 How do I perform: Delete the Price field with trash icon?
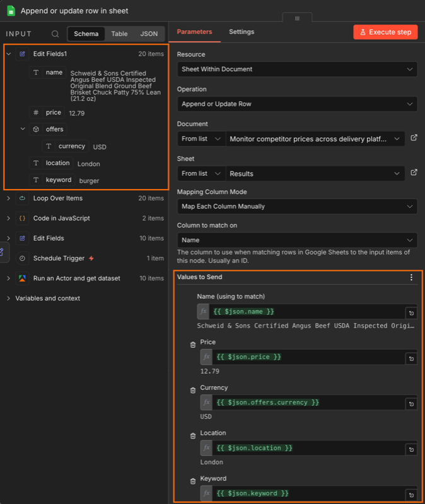193,345
